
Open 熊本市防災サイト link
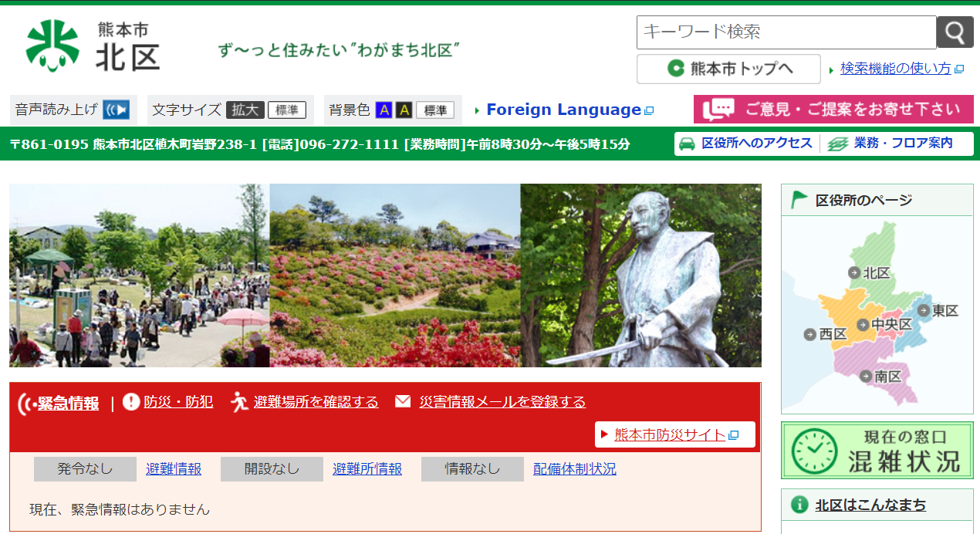click(670, 434)
